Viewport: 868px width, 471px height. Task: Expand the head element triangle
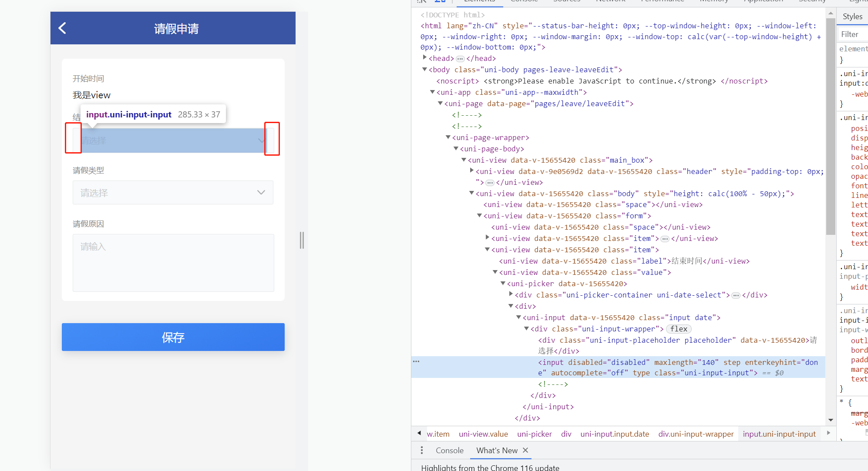pyautogui.click(x=424, y=58)
